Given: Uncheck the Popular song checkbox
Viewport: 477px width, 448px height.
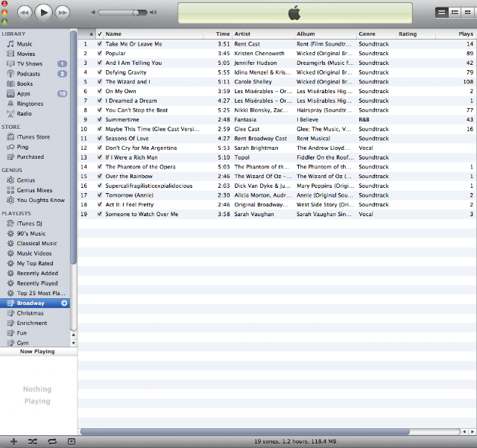Looking at the screenshot, I should click(99, 53).
